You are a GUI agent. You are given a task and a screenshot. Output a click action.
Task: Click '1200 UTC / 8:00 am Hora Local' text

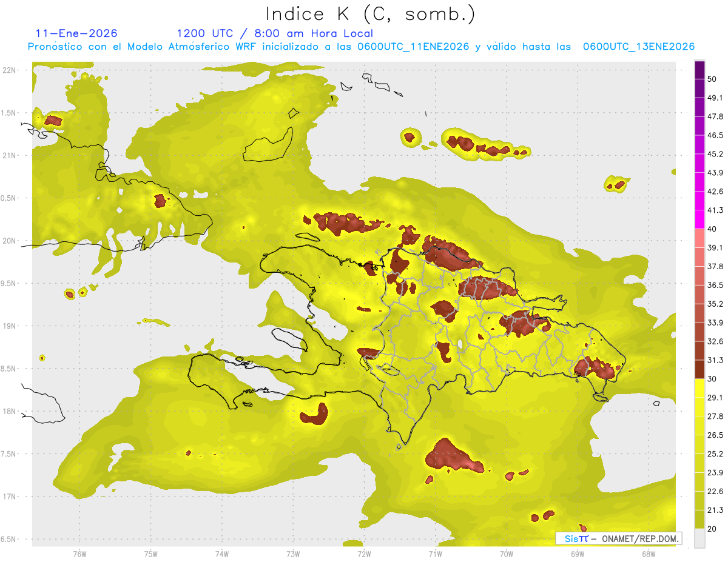(275, 33)
